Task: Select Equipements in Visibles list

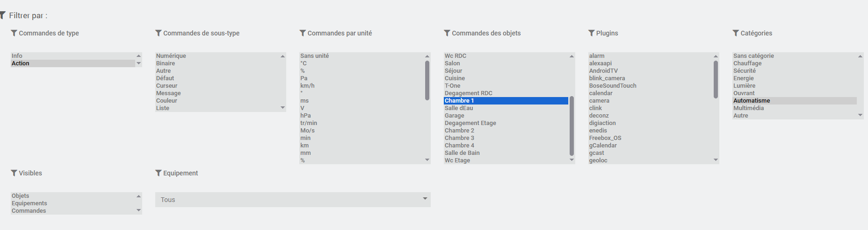Action: pos(29,203)
